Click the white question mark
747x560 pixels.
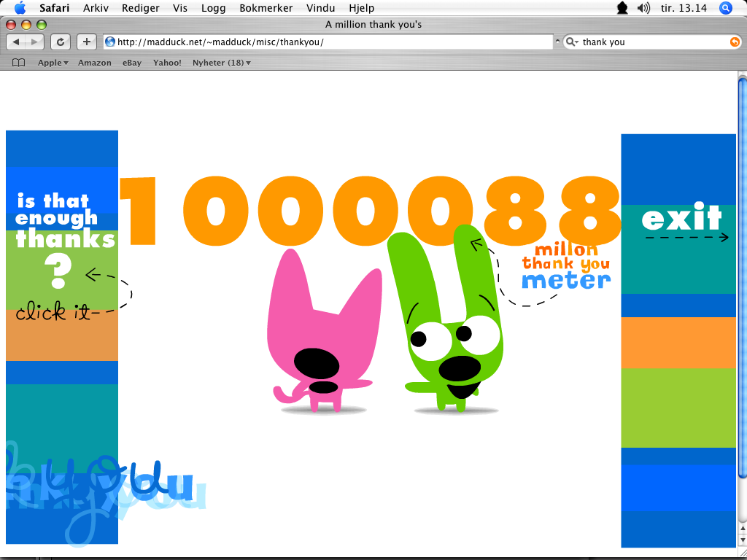point(58,271)
